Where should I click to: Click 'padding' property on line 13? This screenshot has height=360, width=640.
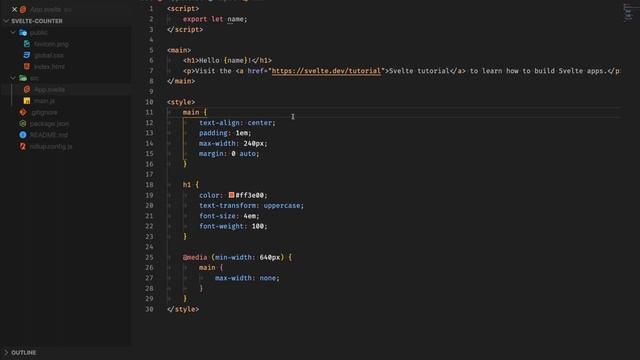click(213, 133)
